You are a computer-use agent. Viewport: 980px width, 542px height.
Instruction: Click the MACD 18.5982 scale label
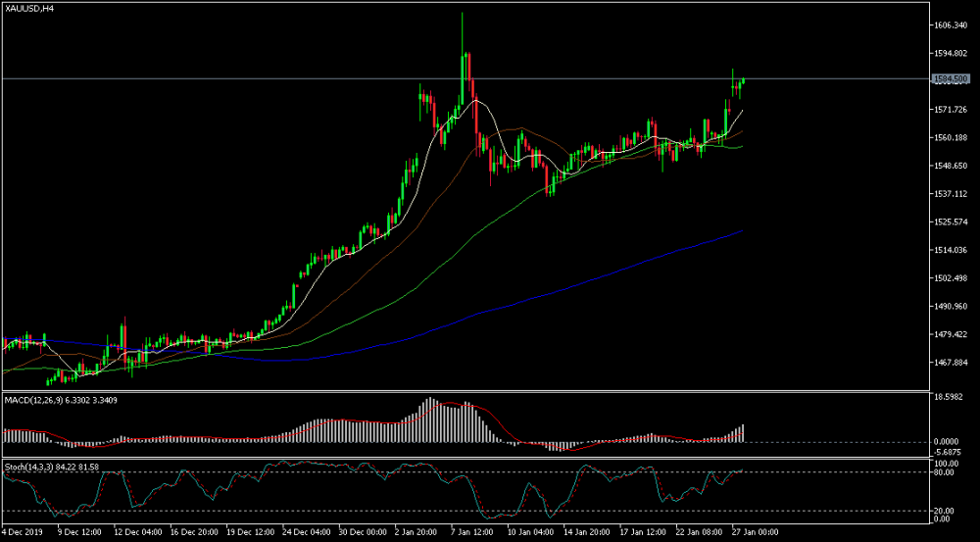pos(951,397)
